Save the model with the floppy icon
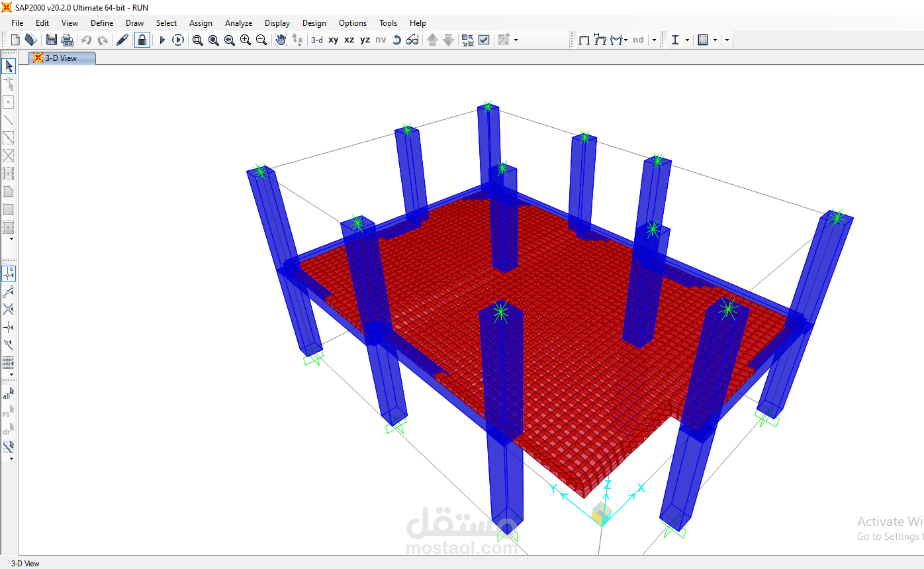 coord(52,40)
